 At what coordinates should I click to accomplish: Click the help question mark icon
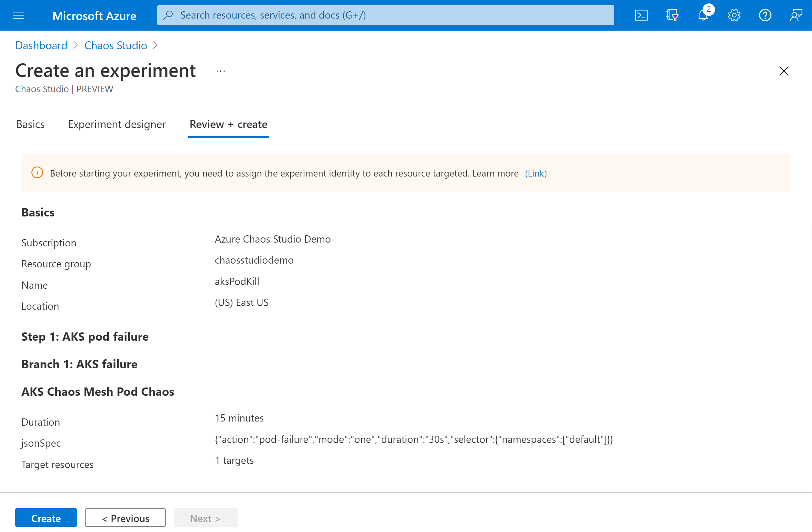(766, 15)
